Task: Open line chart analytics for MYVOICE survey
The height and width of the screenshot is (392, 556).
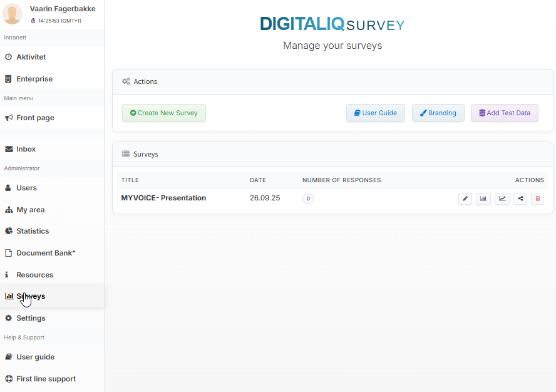Action: (502, 199)
